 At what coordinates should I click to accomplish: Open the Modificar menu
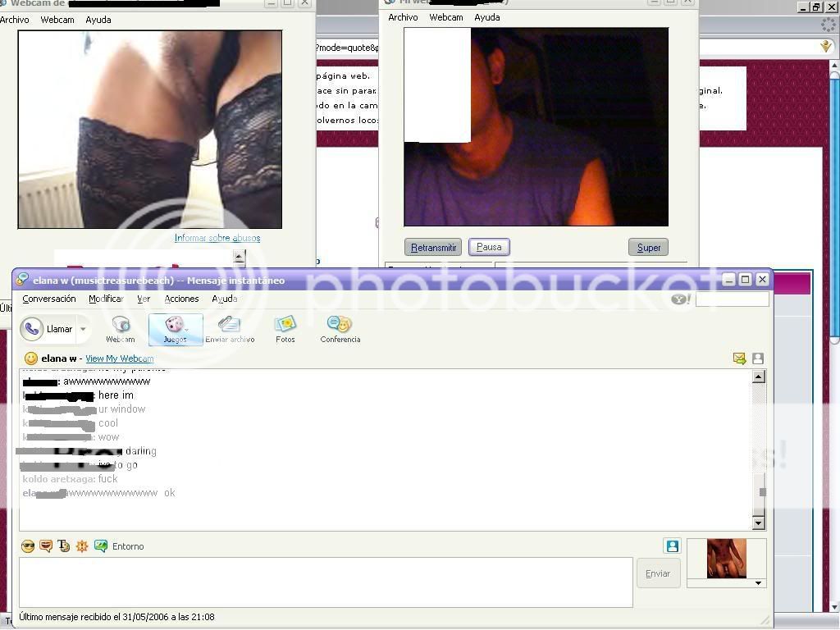[x=106, y=299]
